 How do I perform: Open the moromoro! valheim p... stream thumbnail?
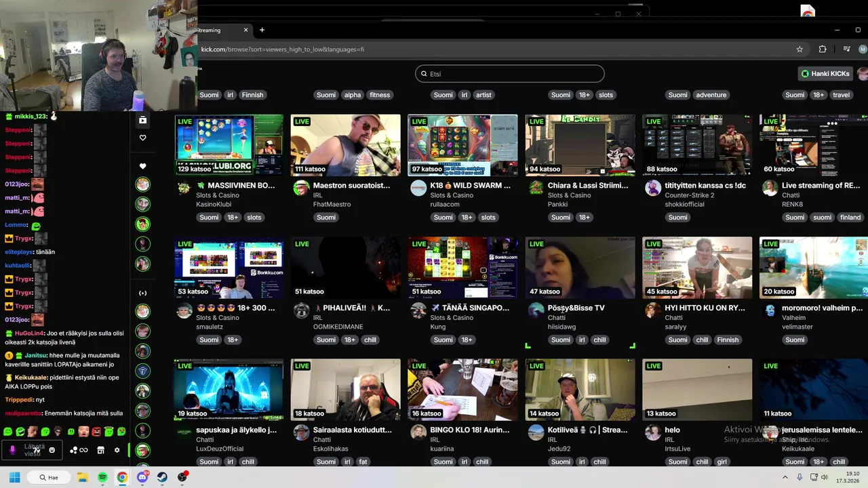(x=814, y=268)
